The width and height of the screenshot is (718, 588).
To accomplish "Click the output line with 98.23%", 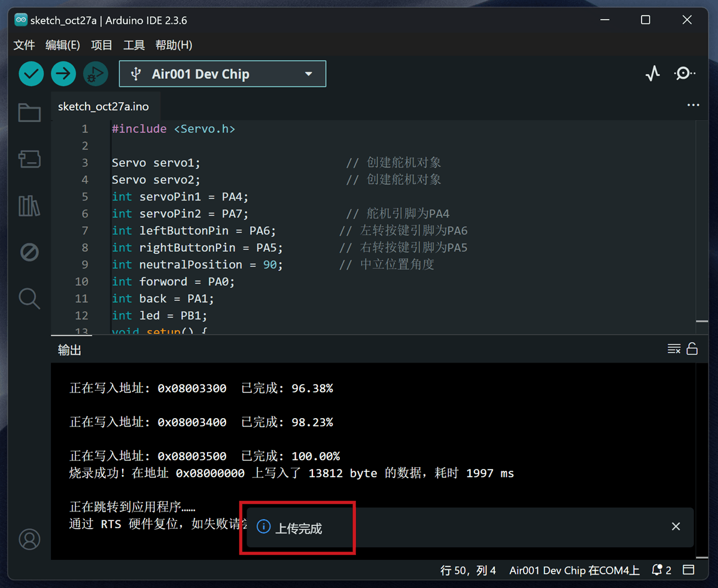I will point(201,422).
